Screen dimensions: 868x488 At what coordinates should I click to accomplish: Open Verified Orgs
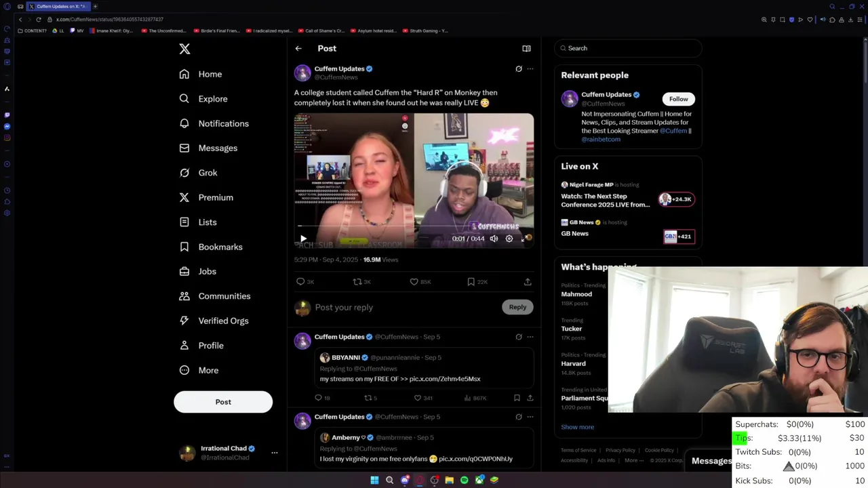coord(214,321)
